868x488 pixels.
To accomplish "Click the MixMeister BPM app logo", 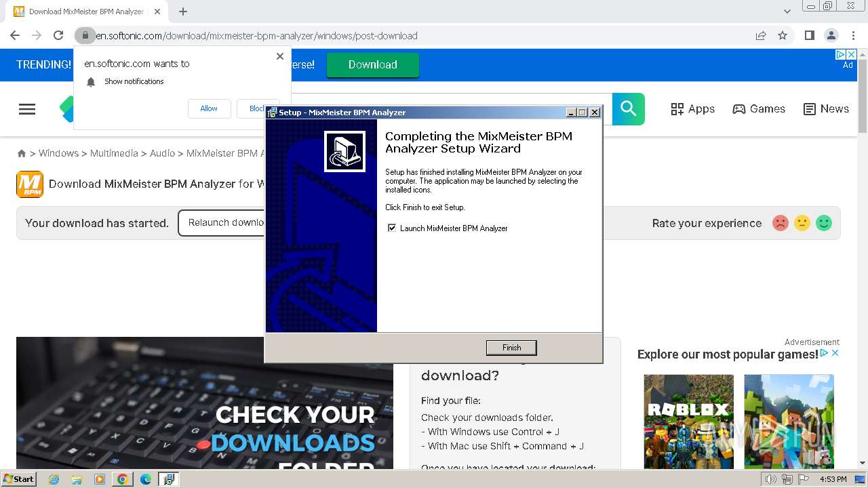I will [30, 184].
